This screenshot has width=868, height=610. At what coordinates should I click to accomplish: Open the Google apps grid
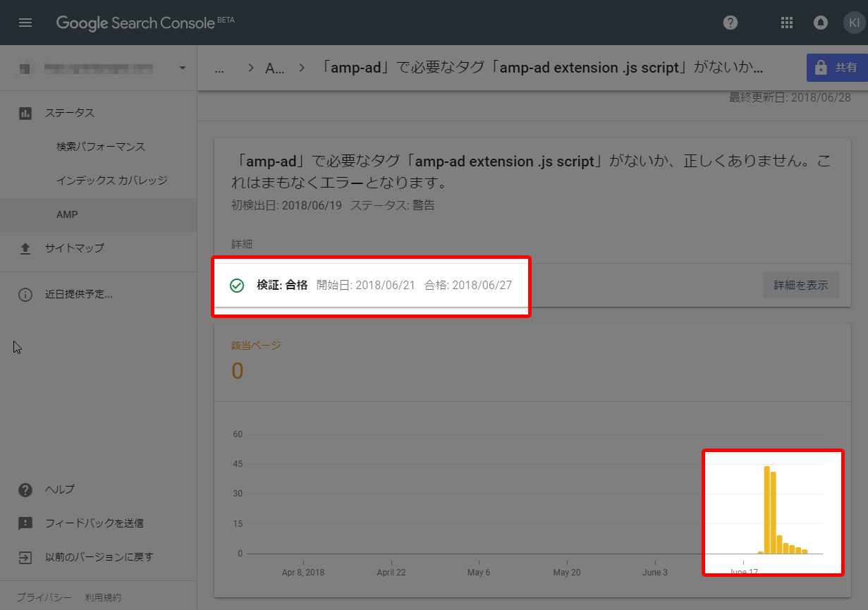787,23
